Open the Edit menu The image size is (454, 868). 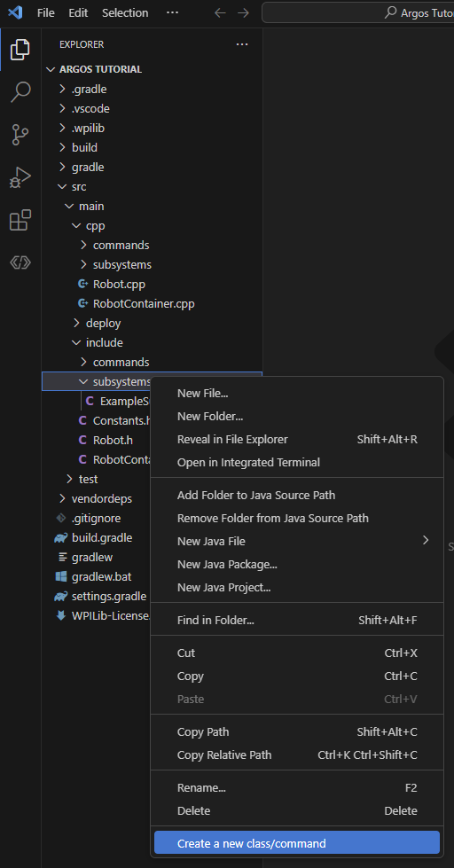[78, 12]
